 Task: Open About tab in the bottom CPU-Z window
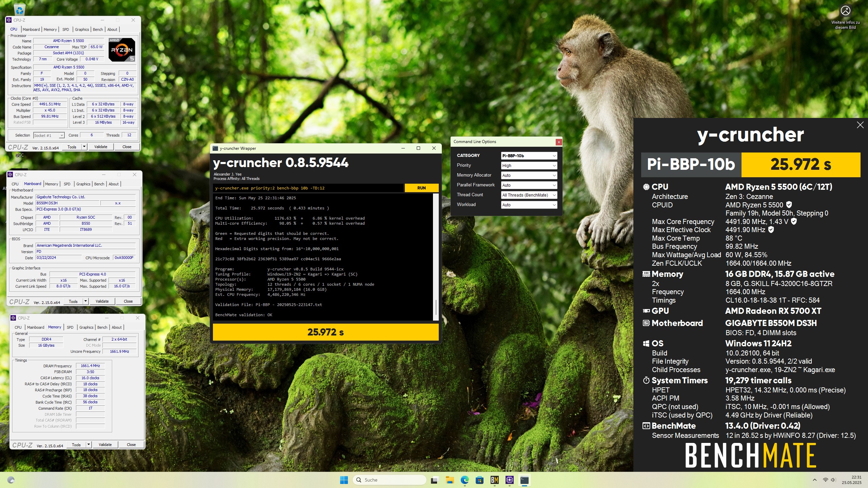pos(117,327)
